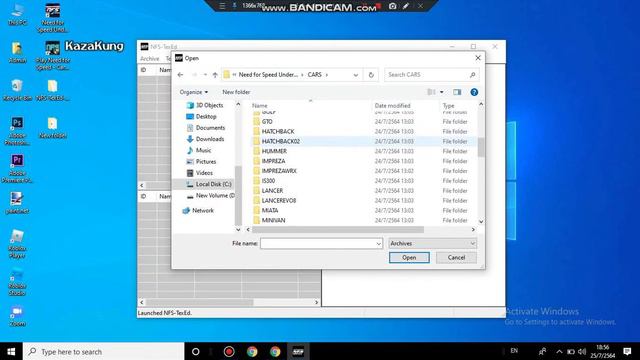Show hidden tray icons chevron
Viewport: 640px width, 360px height.
click(x=559, y=351)
